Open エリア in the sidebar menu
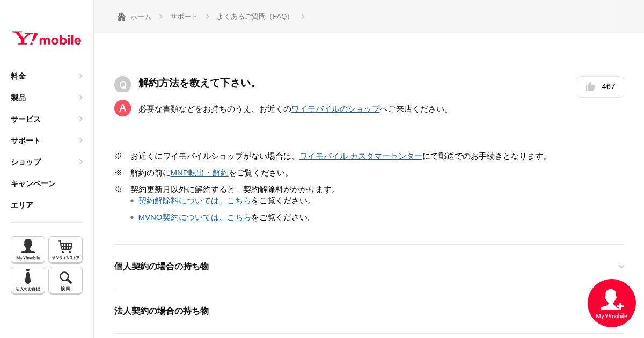The width and height of the screenshot is (644, 338). point(22,205)
